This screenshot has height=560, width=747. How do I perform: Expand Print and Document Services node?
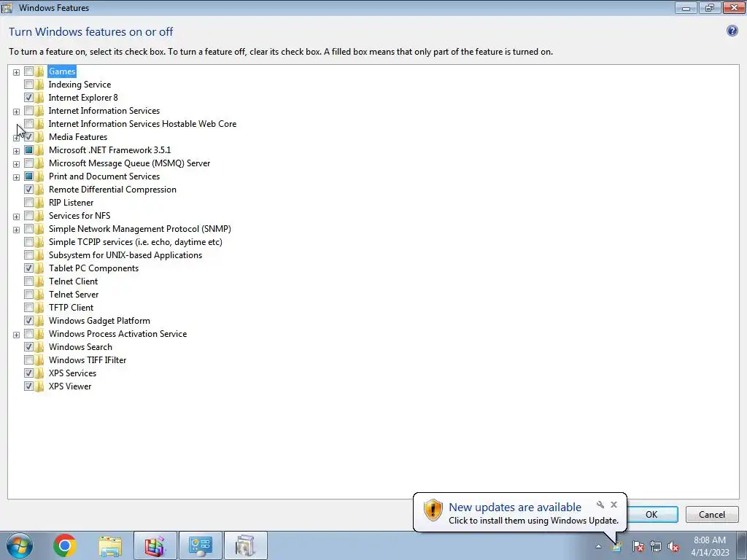[16, 177]
